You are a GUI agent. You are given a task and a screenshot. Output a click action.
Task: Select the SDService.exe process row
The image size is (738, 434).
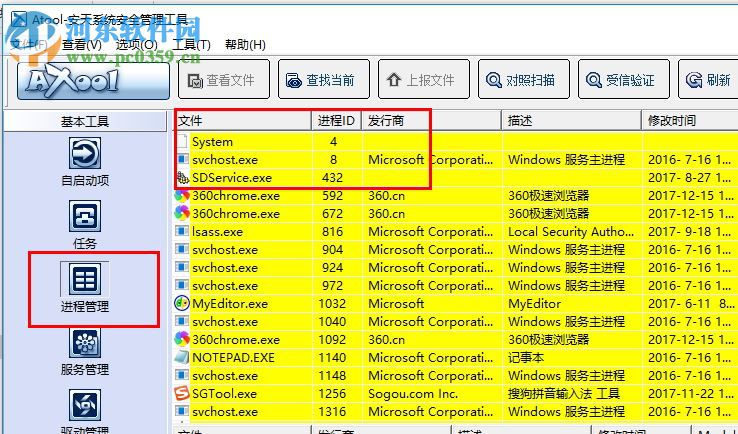tap(456, 178)
